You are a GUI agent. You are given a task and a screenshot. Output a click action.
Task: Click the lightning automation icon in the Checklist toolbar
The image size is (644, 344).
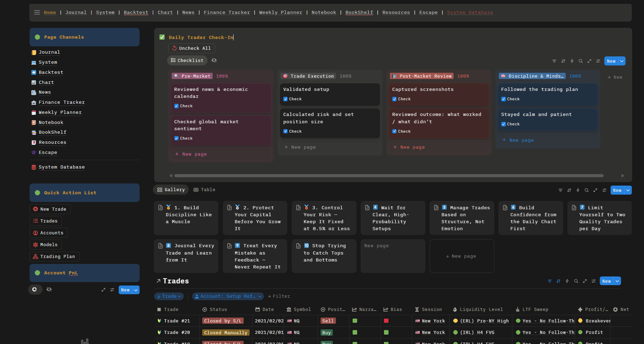pos(572,61)
